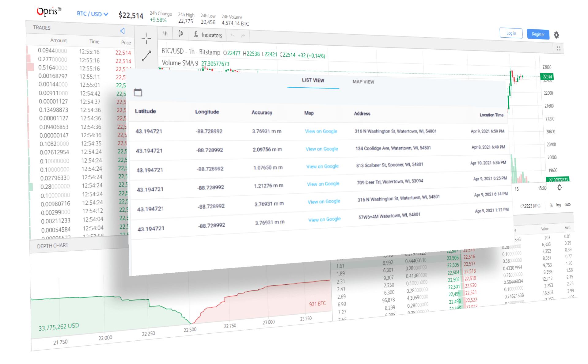View on Google for Apr 9 6:14 PM row

324,202
